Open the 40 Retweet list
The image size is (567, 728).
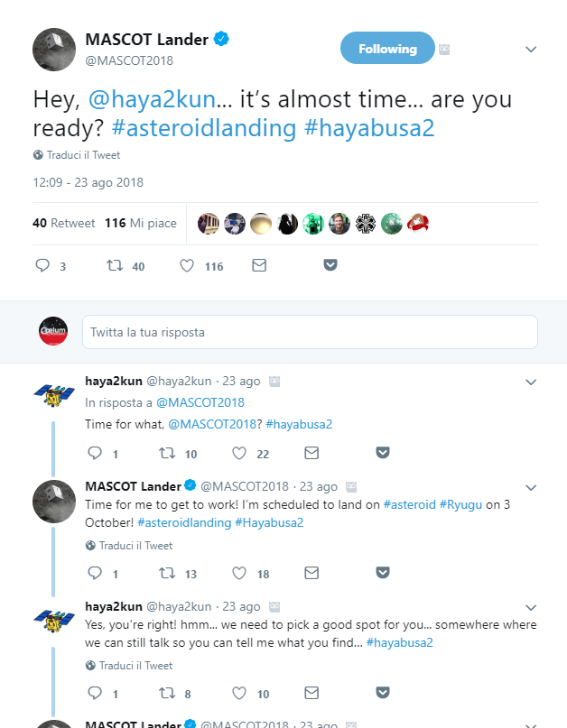(x=64, y=223)
